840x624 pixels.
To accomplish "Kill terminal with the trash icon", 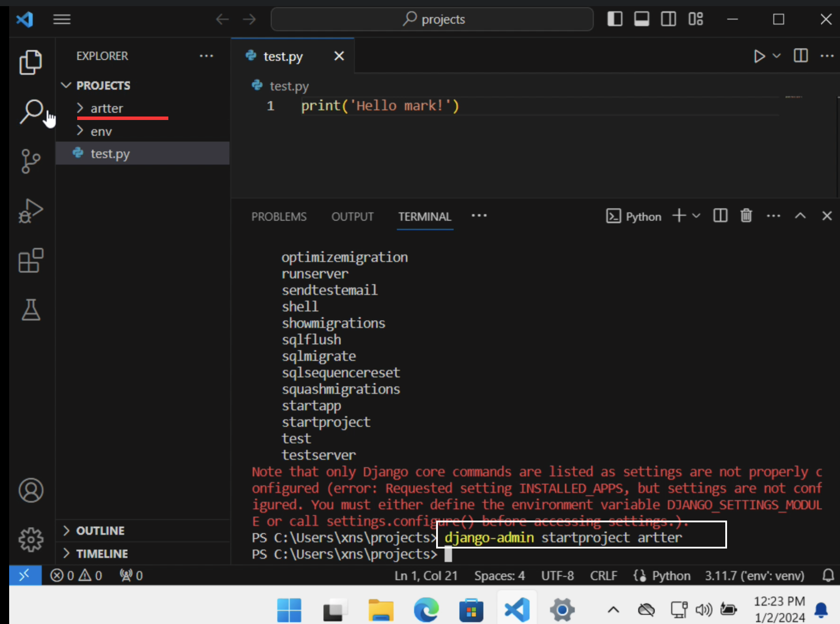I will (x=746, y=216).
